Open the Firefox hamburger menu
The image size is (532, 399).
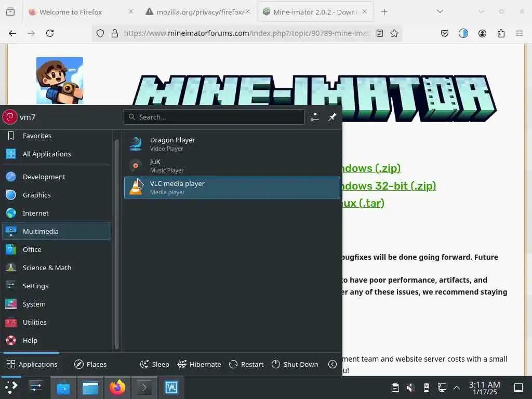coord(520,33)
